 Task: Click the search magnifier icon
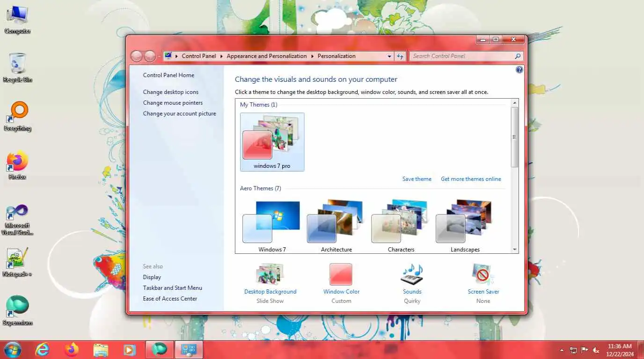click(x=517, y=56)
